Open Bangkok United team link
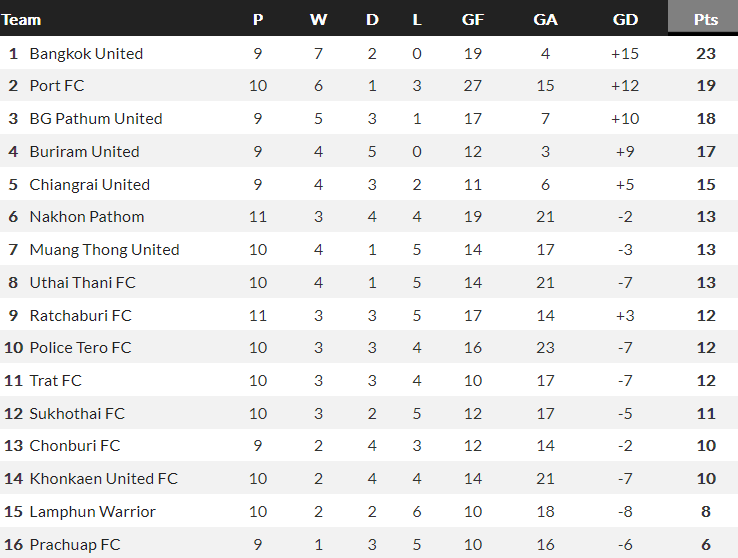 tap(86, 54)
